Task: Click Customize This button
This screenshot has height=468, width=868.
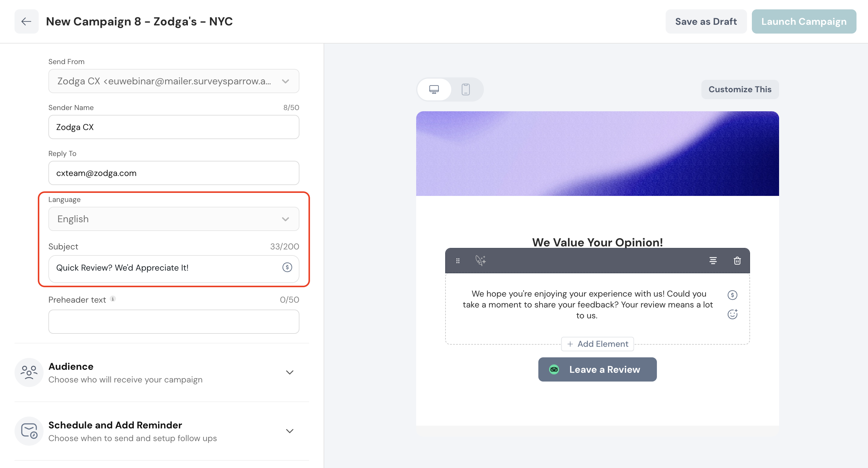Action: tap(740, 89)
